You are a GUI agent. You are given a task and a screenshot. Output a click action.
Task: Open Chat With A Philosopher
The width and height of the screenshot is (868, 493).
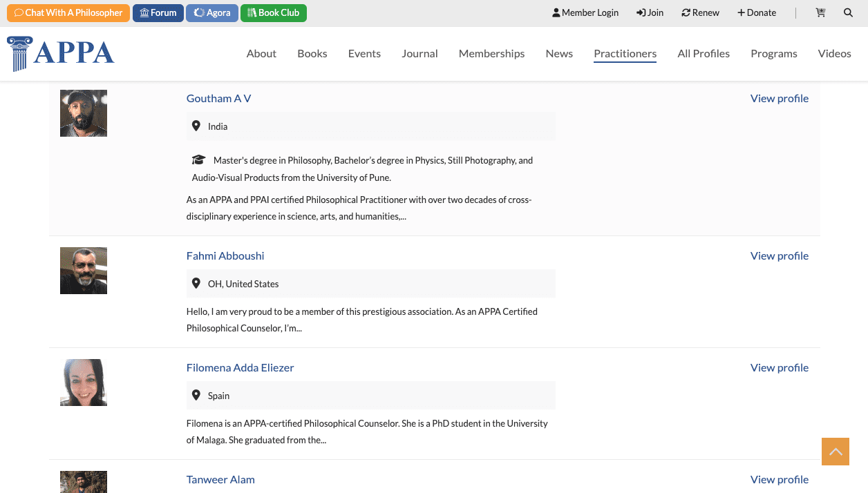point(68,12)
